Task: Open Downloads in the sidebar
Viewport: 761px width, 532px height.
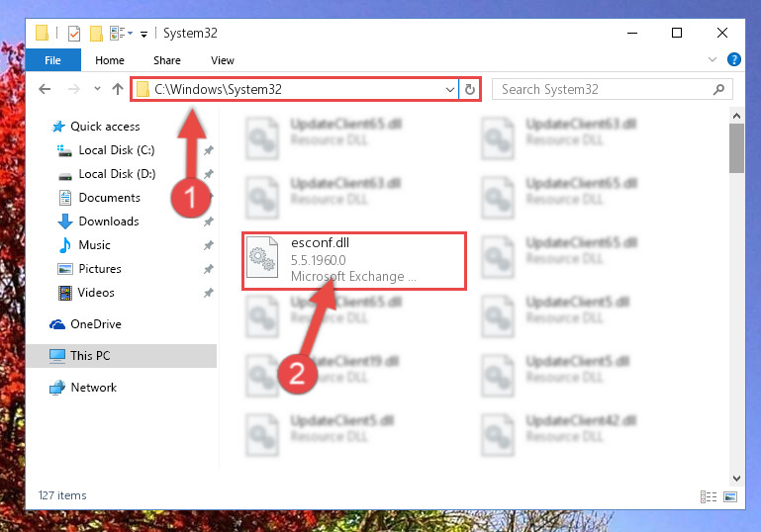Action: 109,222
